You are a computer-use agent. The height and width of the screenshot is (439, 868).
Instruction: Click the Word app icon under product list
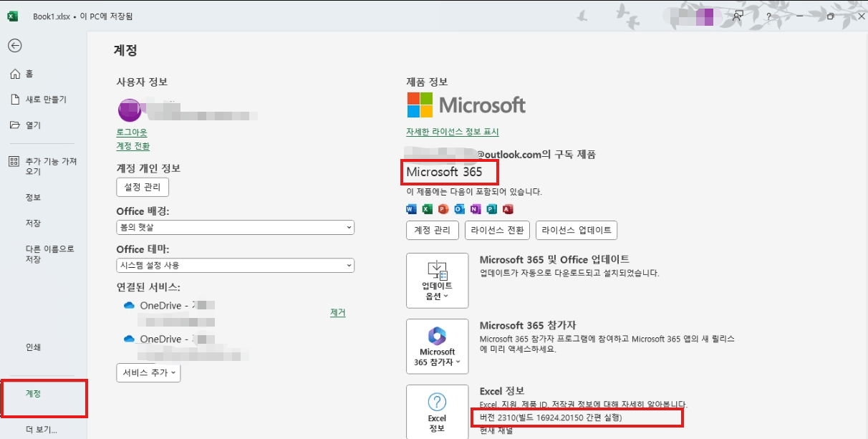click(411, 209)
